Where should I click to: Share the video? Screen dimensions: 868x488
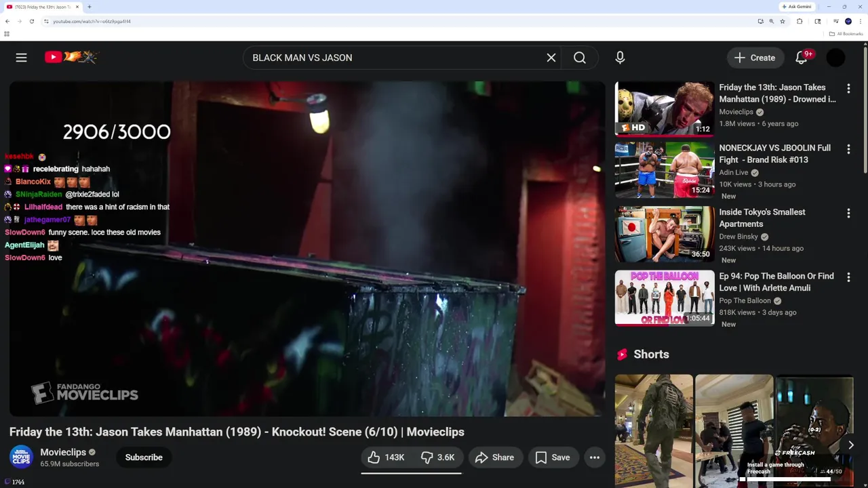tap(495, 457)
